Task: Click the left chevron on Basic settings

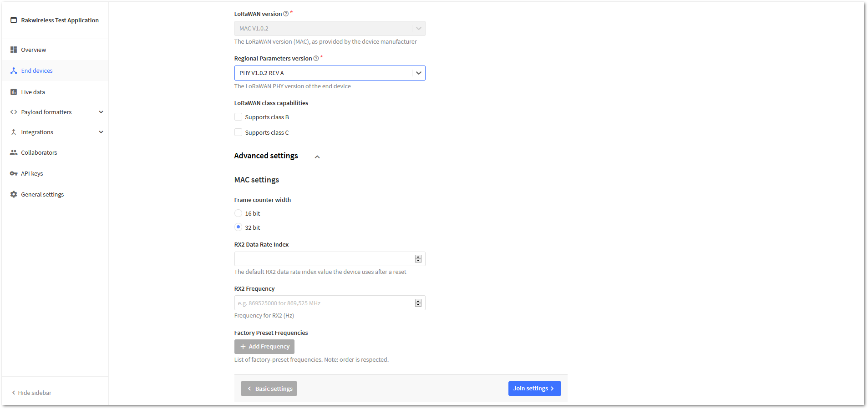Action: tap(249, 389)
